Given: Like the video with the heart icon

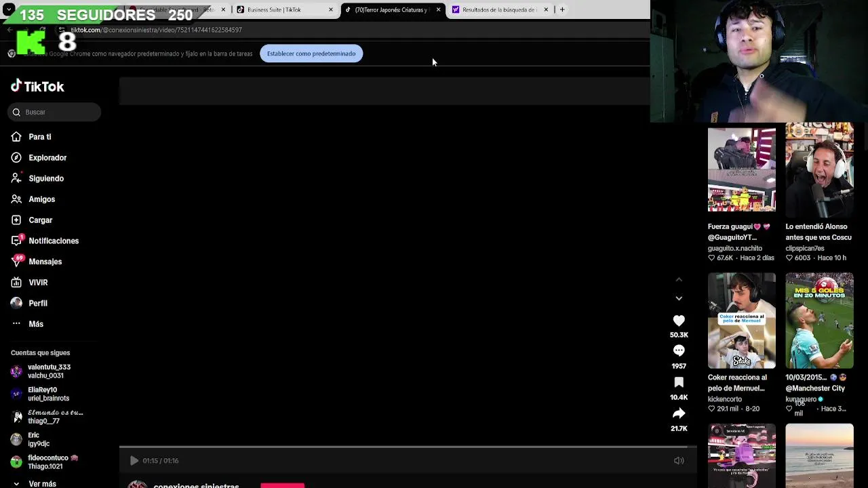Looking at the screenshot, I should [679, 321].
